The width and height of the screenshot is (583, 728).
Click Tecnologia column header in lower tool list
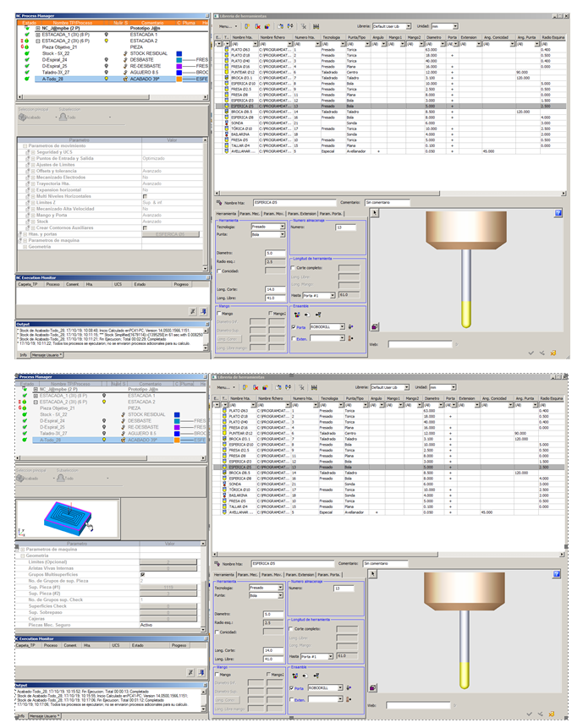tap(330, 398)
